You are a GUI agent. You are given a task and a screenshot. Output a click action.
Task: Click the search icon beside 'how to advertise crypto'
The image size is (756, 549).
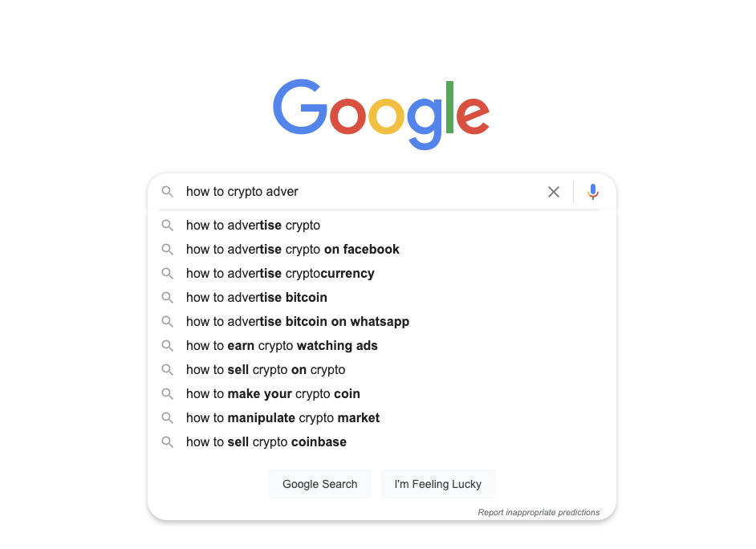coord(168,226)
